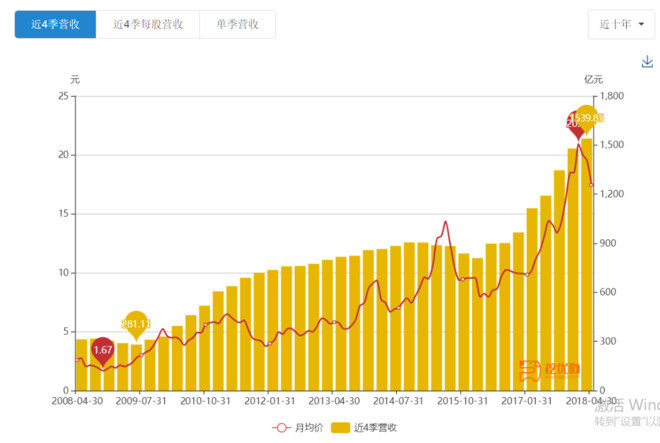The height and width of the screenshot is (443, 660).
Task: Click the tallest revenue bar at 2018-04-30
Action: (x=587, y=264)
